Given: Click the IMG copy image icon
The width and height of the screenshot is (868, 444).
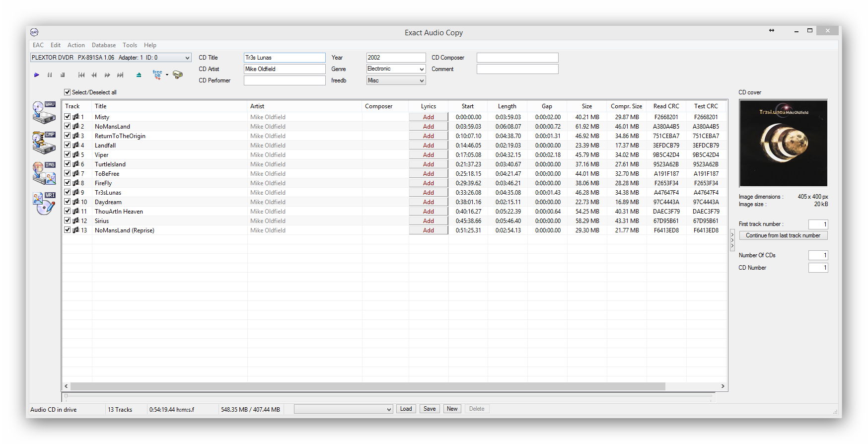Looking at the screenshot, I should [44, 173].
